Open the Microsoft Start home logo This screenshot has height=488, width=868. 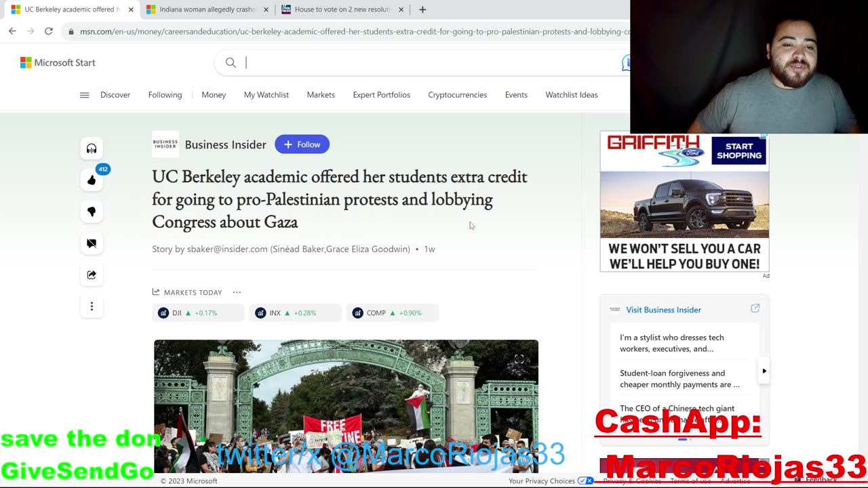(58, 62)
